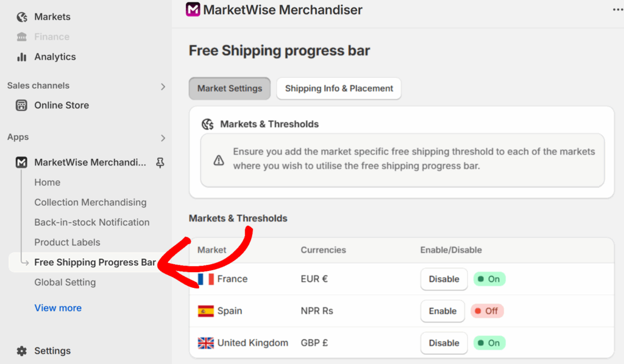
Task: Click the Online Store storefront icon
Action: (22, 105)
